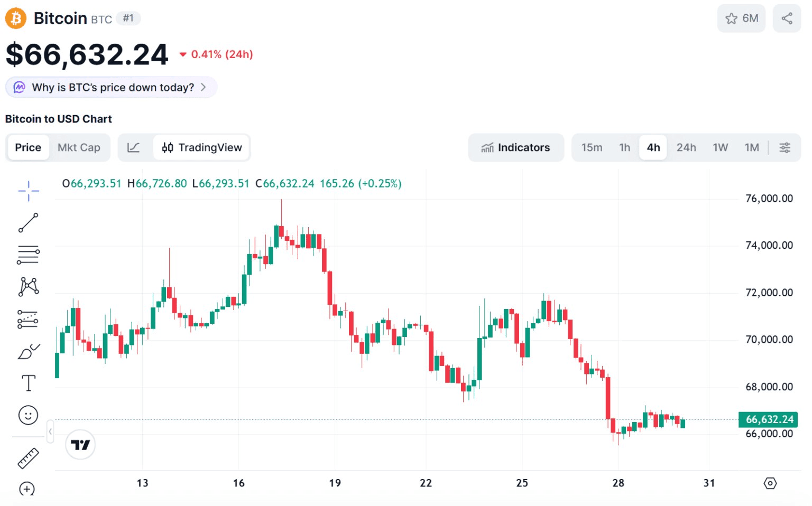Image resolution: width=812 pixels, height=506 pixels.
Task: Open the Indicators panel
Action: pyautogui.click(x=516, y=147)
